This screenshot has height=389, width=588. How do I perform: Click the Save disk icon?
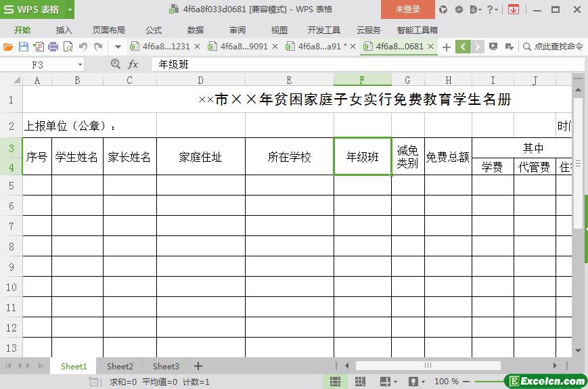click(x=24, y=47)
